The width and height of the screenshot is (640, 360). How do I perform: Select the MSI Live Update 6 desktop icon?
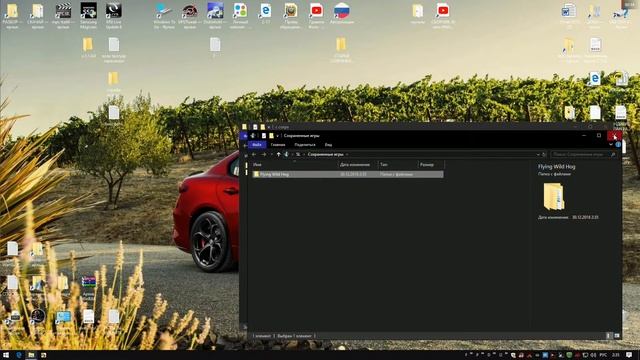pos(113,16)
